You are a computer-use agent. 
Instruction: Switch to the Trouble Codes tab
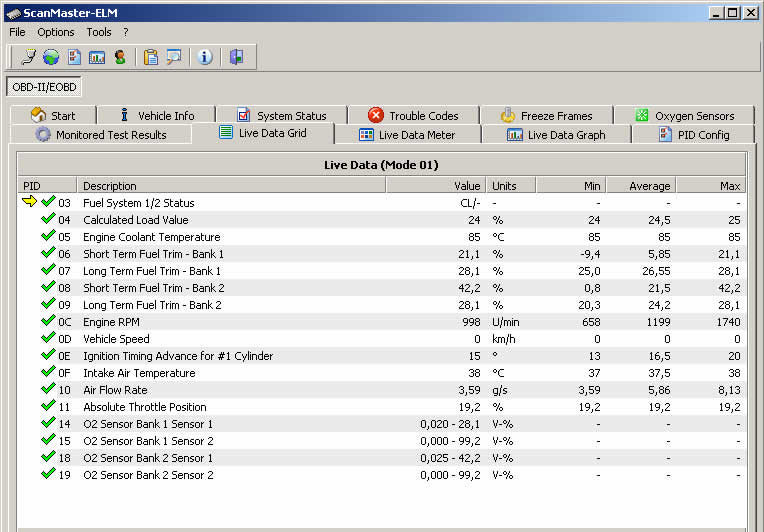tap(413, 116)
